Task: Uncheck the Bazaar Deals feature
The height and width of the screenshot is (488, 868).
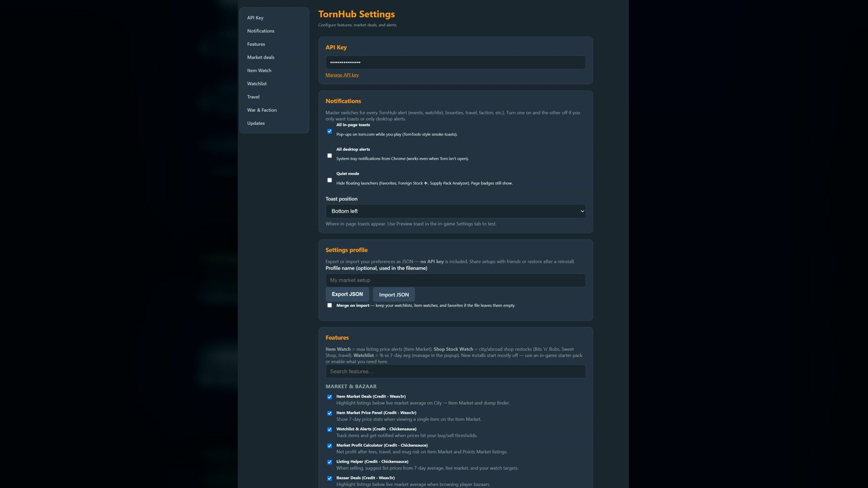Action: pos(329,478)
